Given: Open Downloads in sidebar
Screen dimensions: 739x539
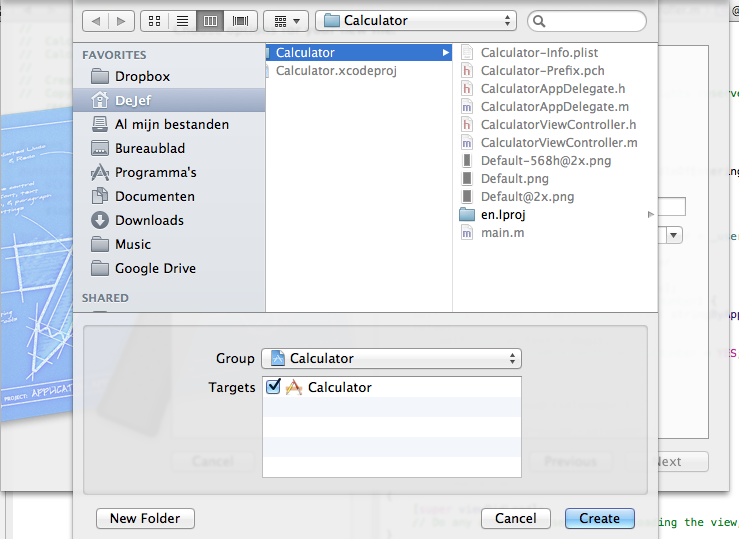Looking at the screenshot, I should click(x=169, y=220).
